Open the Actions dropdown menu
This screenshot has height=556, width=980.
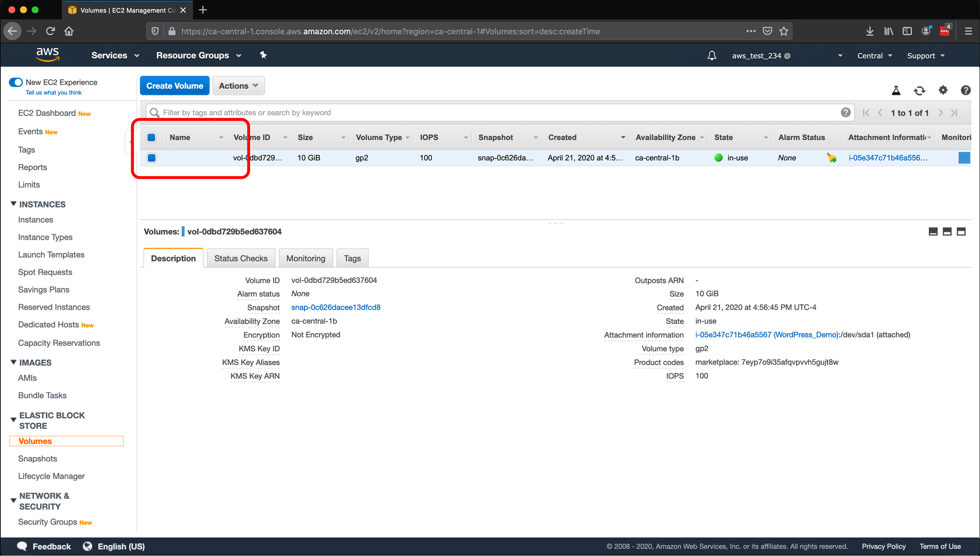click(x=238, y=85)
